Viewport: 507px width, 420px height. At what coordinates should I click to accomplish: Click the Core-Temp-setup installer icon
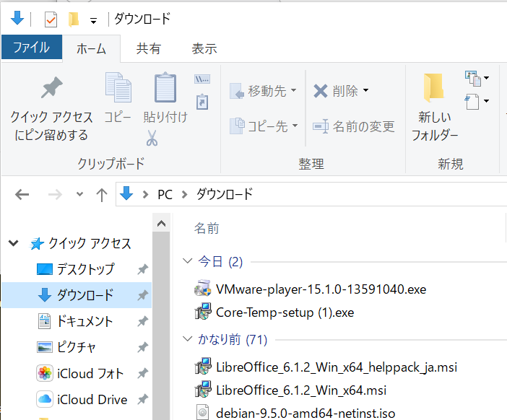pos(203,312)
